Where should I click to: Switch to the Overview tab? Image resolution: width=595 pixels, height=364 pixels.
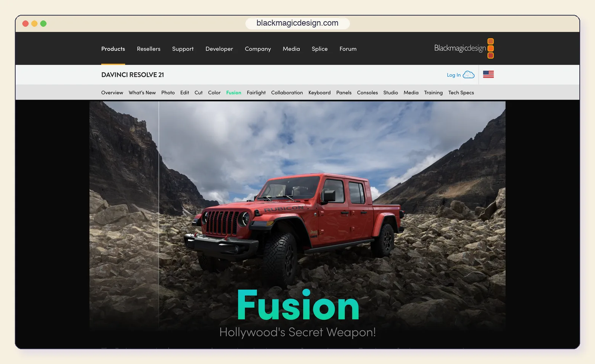point(112,92)
